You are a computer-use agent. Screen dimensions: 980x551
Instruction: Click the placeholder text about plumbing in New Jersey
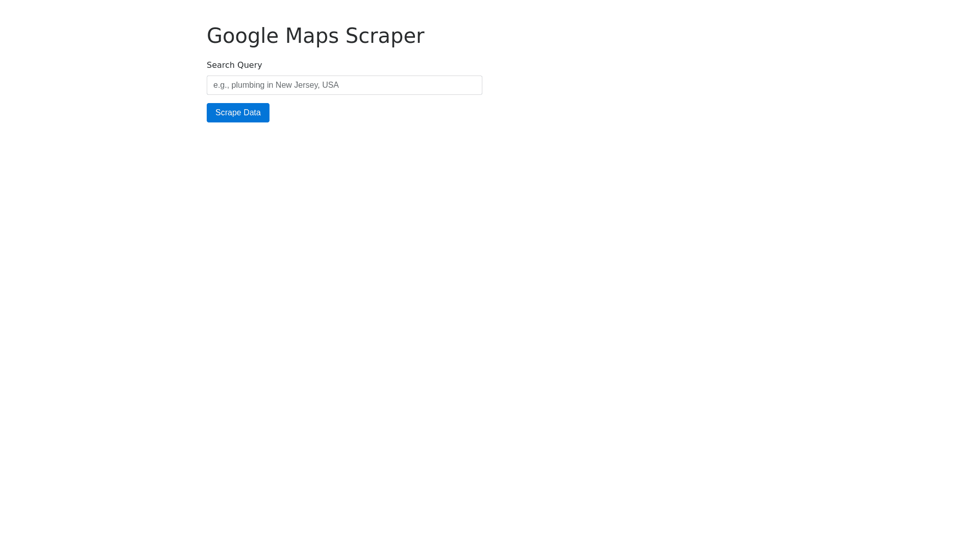pyautogui.click(x=276, y=85)
